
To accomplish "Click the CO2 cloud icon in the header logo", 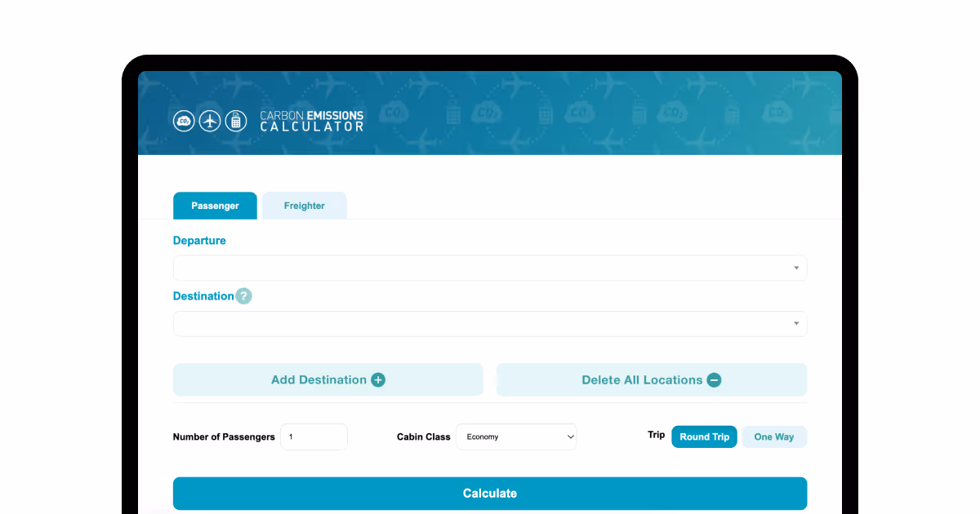I will (x=184, y=121).
